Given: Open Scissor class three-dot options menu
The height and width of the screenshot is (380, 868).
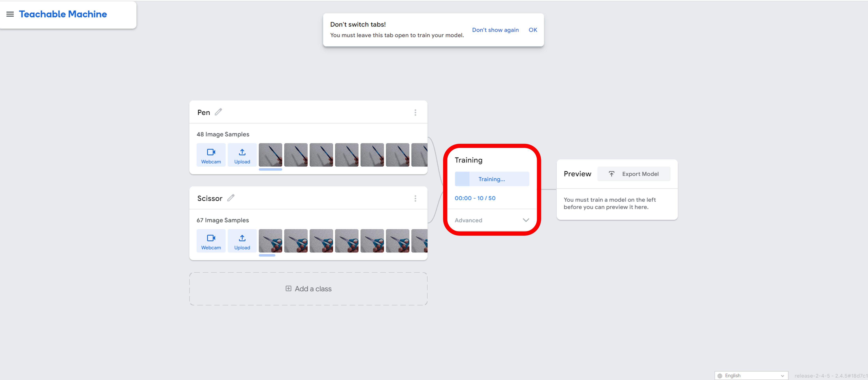Looking at the screenshot, I should point(415,198).
